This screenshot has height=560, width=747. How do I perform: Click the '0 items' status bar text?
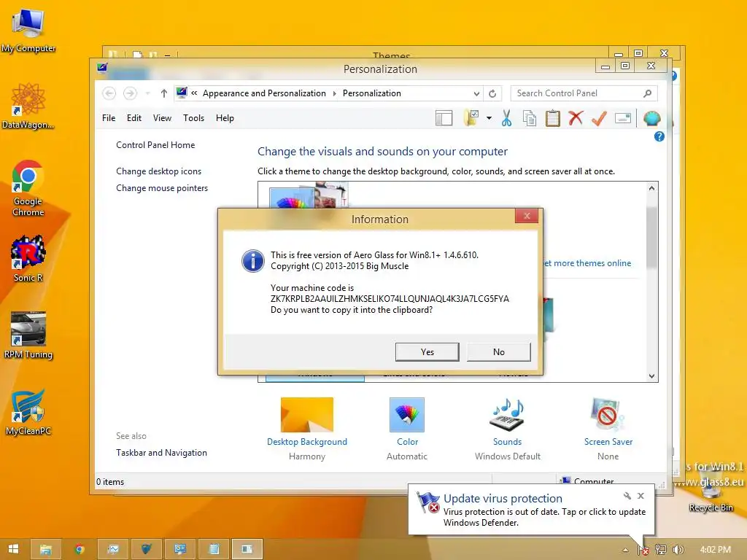point(110,482)
